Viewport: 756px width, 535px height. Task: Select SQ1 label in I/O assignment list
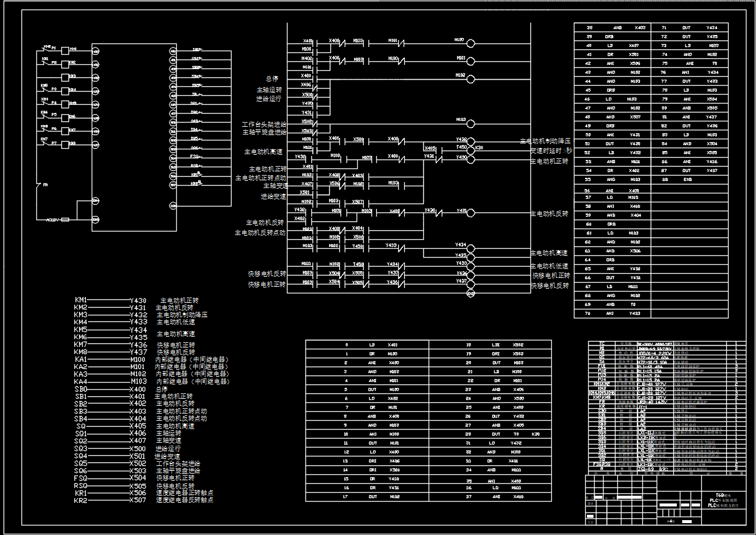pos(81,434)
